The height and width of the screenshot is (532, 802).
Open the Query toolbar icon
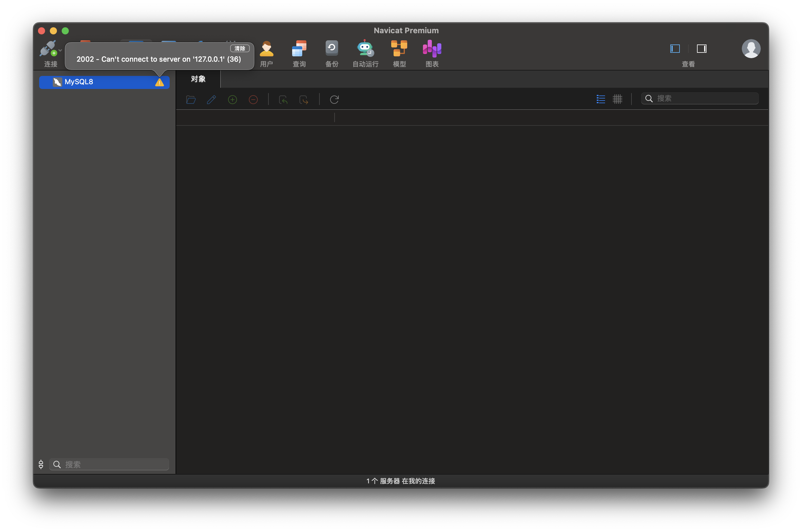pos(299,49)
